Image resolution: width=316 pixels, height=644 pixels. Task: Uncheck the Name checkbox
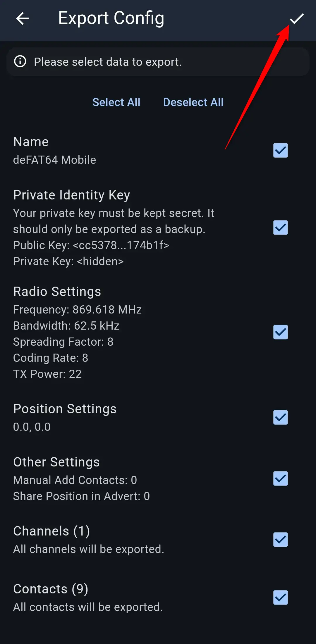pyautogui.click(x=280, y=150)
